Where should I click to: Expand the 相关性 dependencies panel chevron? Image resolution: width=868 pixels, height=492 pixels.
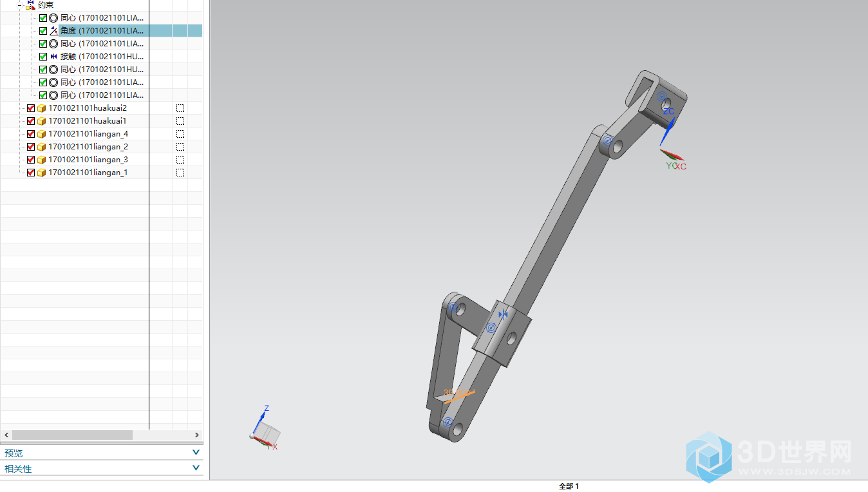[196, 468]
